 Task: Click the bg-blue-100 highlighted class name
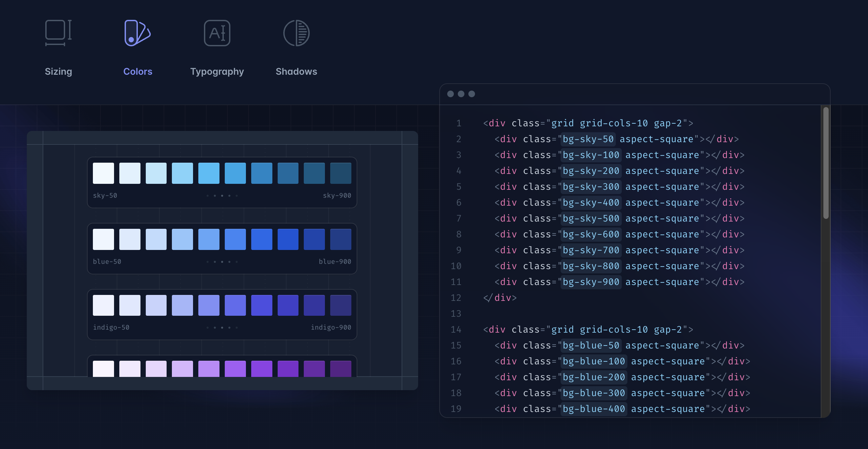coord(593,361)
